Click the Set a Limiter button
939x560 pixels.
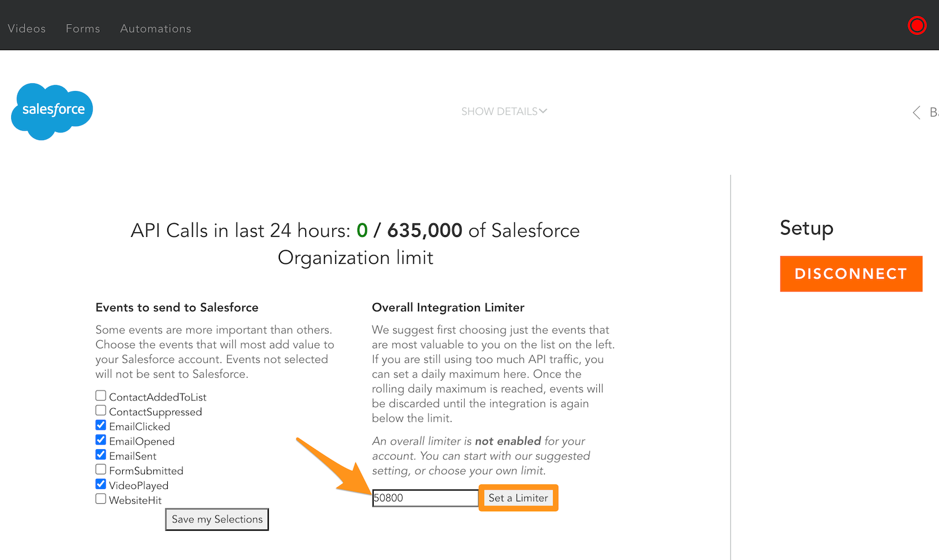518,498
